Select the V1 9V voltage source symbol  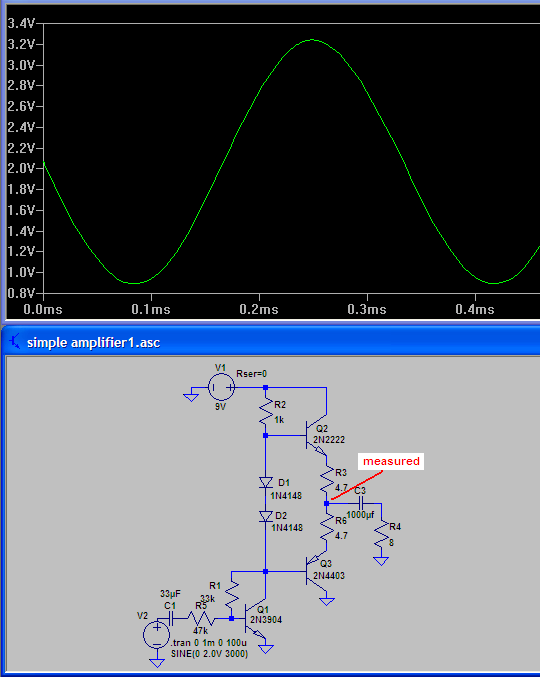click(221, 387)
